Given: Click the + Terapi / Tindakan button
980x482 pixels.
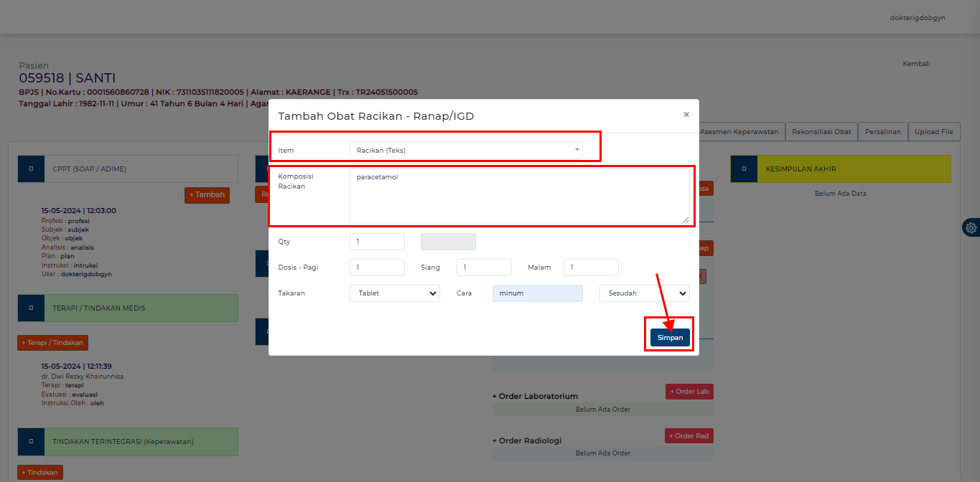Looking at the screenshot, I should 52,343.
